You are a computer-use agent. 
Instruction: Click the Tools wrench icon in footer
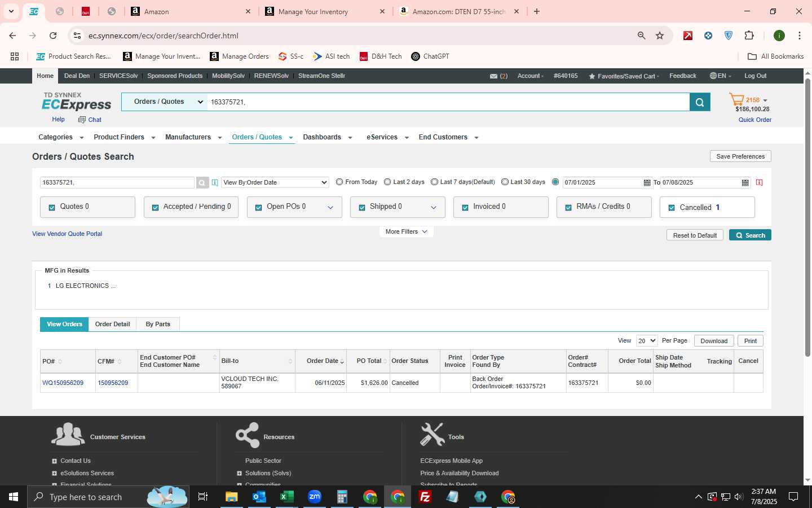tap(433, 435)
